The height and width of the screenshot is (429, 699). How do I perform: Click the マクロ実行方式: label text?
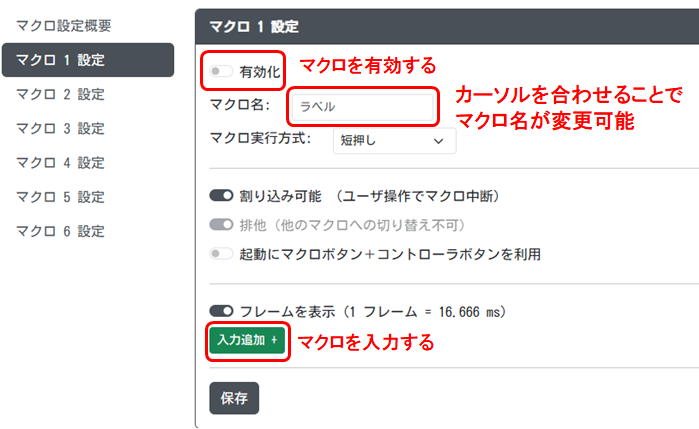(261, 139)
